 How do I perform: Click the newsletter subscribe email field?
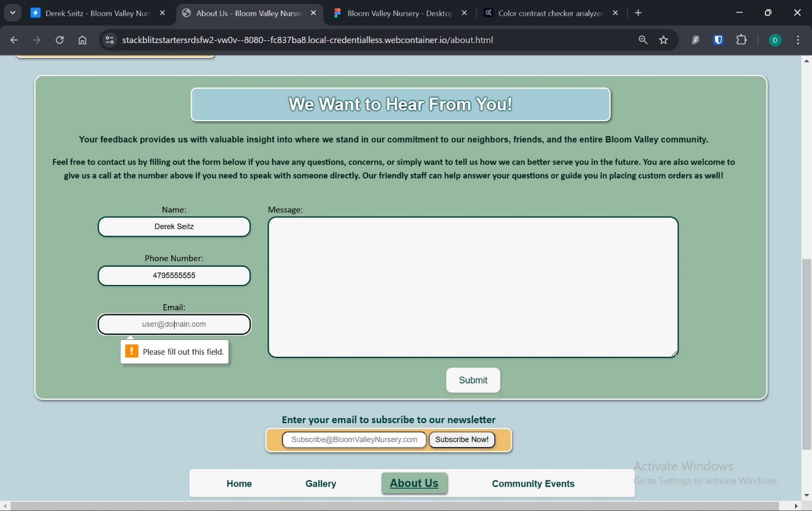pyautogui.click(x=354, y=440)
